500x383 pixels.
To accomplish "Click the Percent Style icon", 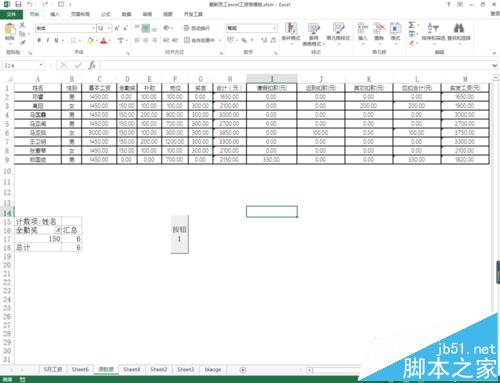I will [x=244, y=40].
